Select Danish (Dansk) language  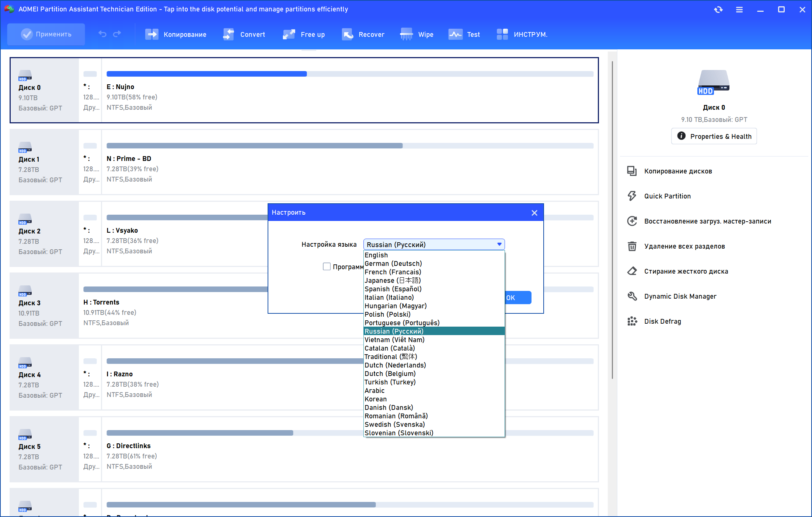click(x=434, y=407)
